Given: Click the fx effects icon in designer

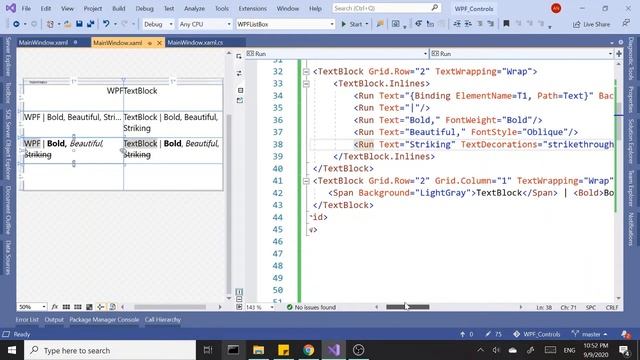Looking at the screenshot, I should click(x=55, y=307).
